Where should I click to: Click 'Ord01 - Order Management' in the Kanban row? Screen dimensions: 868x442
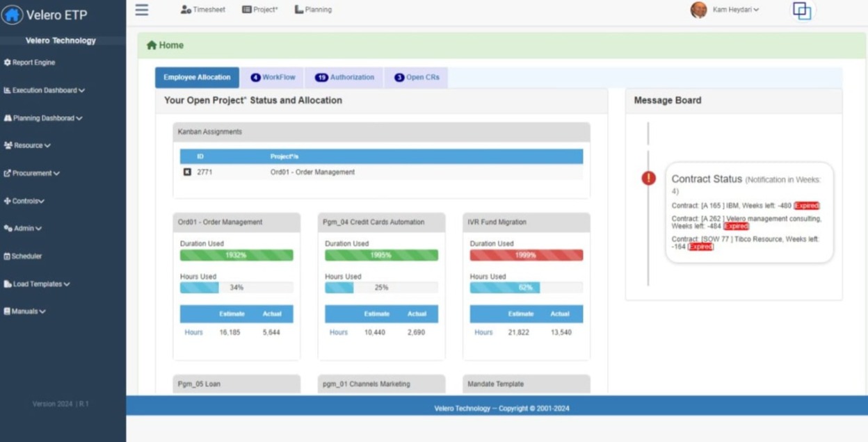312,172
